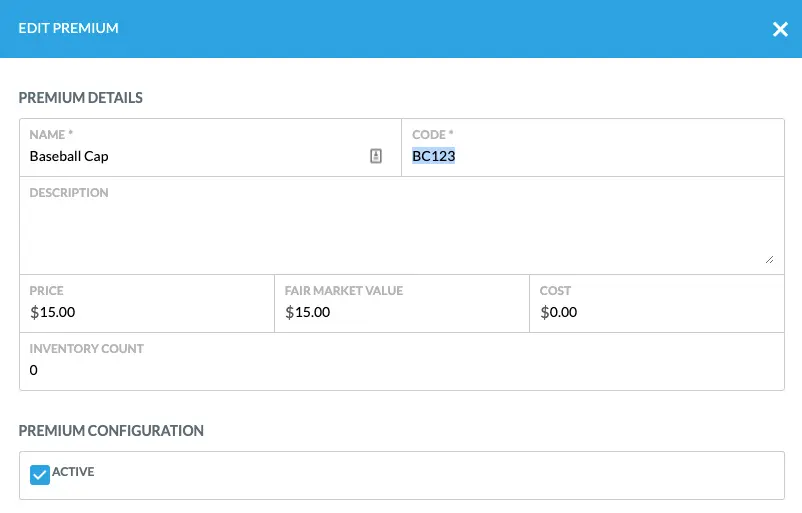
Task: Click the FAIR MARKET VALUE label
Action: tap(344, 291)
